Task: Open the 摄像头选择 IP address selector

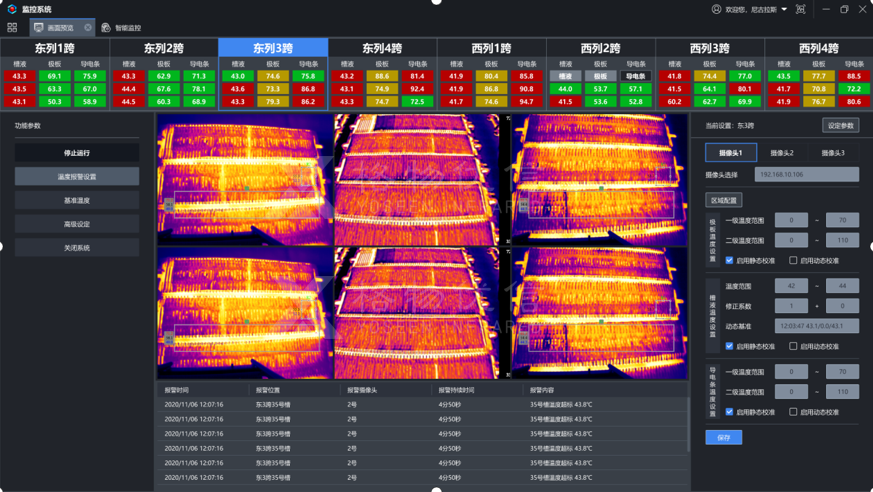Action: (x=806, y=174)
